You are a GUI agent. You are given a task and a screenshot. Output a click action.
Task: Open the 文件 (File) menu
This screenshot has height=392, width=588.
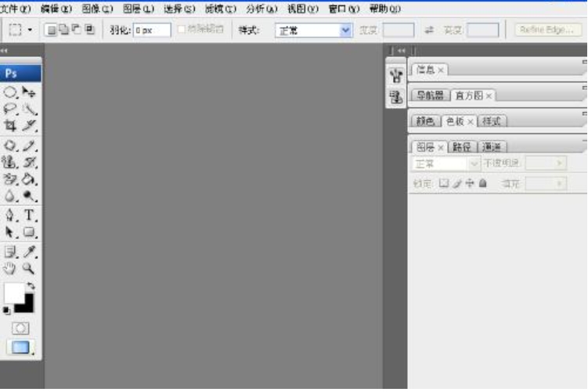(x=15, y=9)
